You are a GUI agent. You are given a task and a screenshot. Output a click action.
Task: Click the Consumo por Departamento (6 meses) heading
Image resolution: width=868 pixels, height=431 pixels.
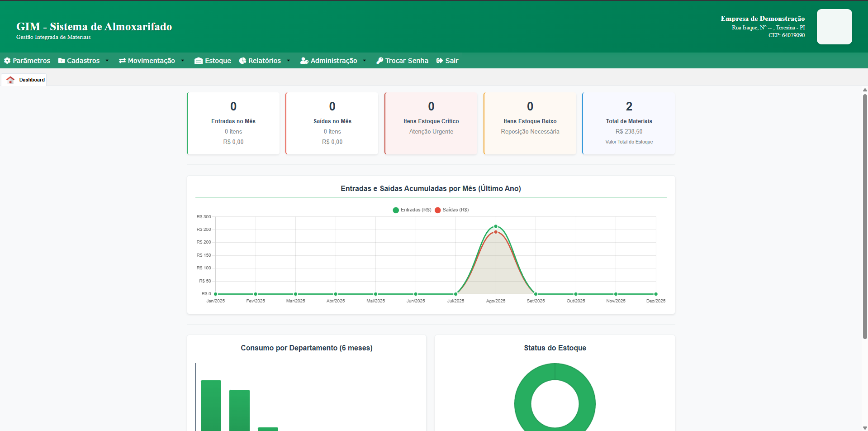point(307,348)
